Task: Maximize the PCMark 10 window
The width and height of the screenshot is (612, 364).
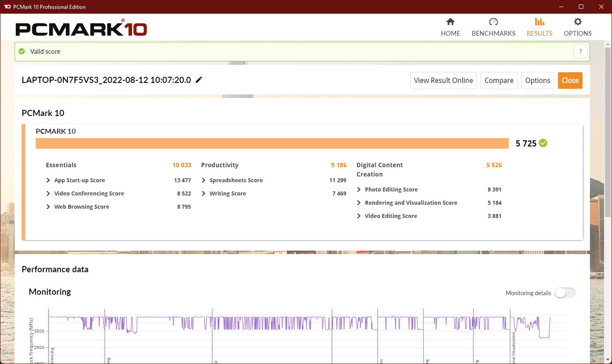Action: click(581, 7)
